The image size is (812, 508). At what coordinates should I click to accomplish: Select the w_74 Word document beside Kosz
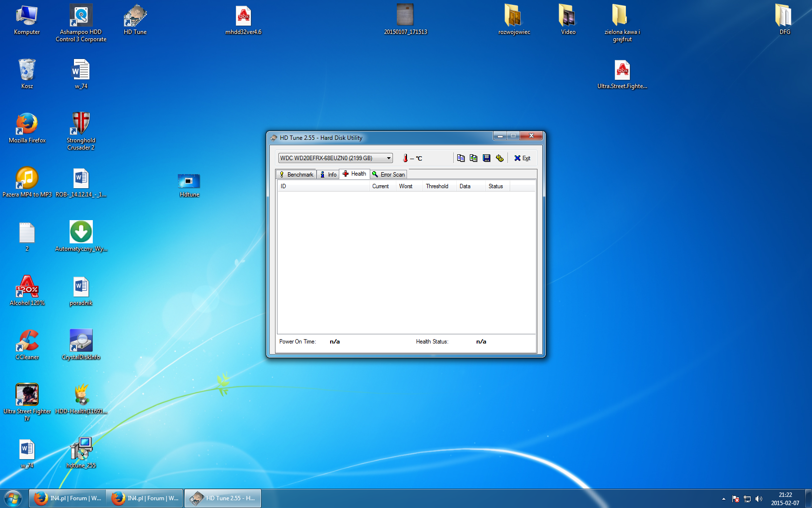pos(81,74)
